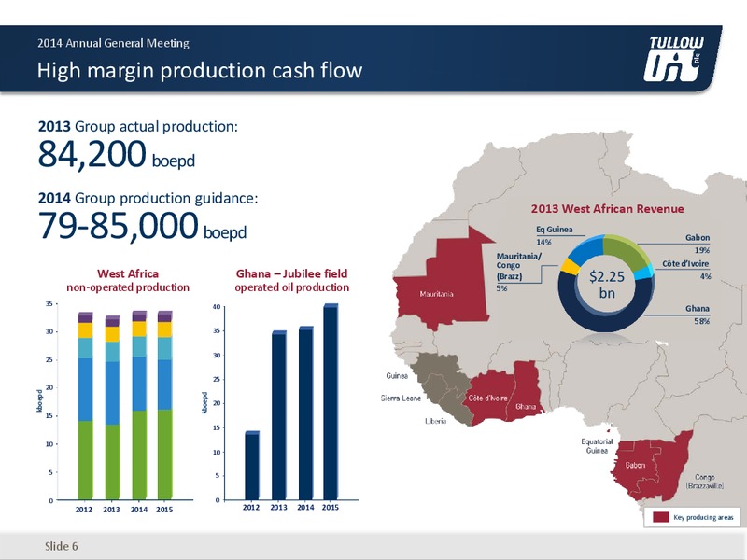Click the 'Côte d'Ivoire' 4% revenue label

point(686,270)
